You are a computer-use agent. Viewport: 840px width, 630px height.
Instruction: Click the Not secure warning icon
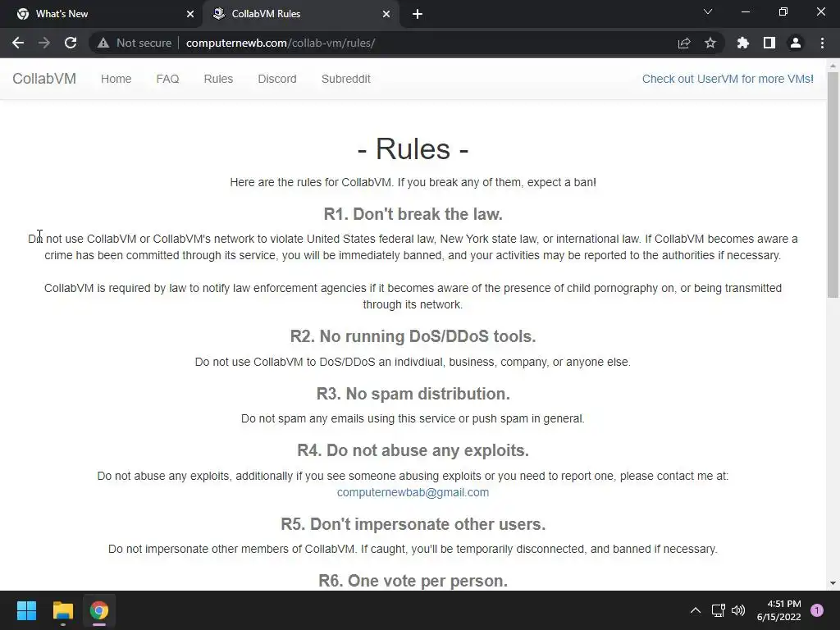tap(103, 43)
